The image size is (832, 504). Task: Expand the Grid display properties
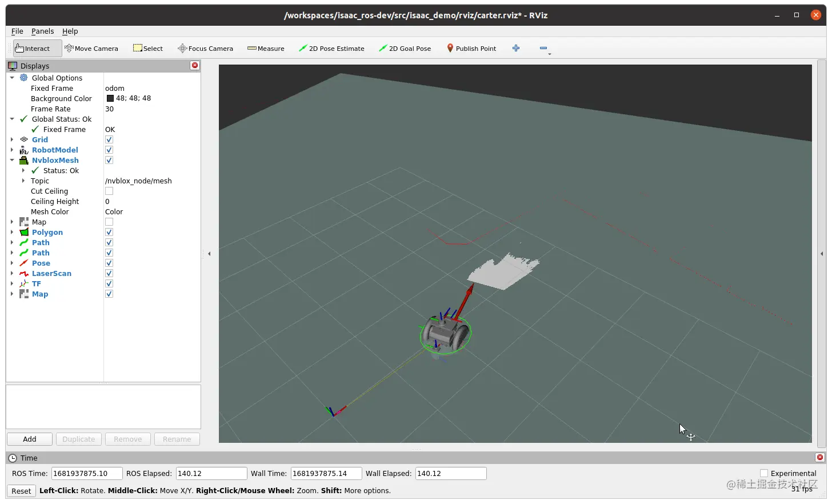tap(13, 139)
